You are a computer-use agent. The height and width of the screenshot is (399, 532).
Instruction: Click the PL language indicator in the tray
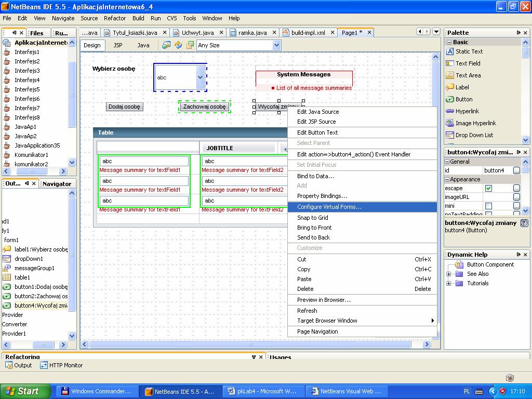(467, 392)
